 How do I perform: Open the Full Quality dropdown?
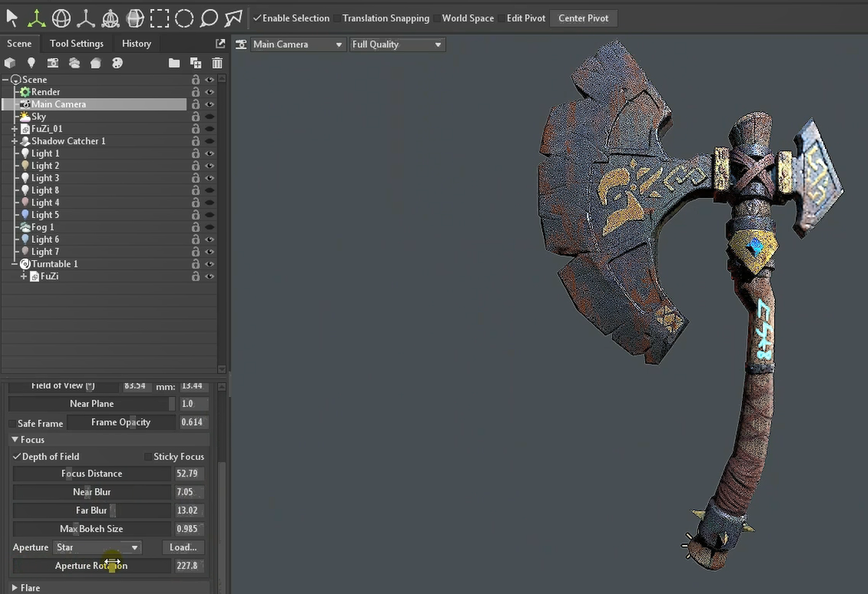[397, 44]
